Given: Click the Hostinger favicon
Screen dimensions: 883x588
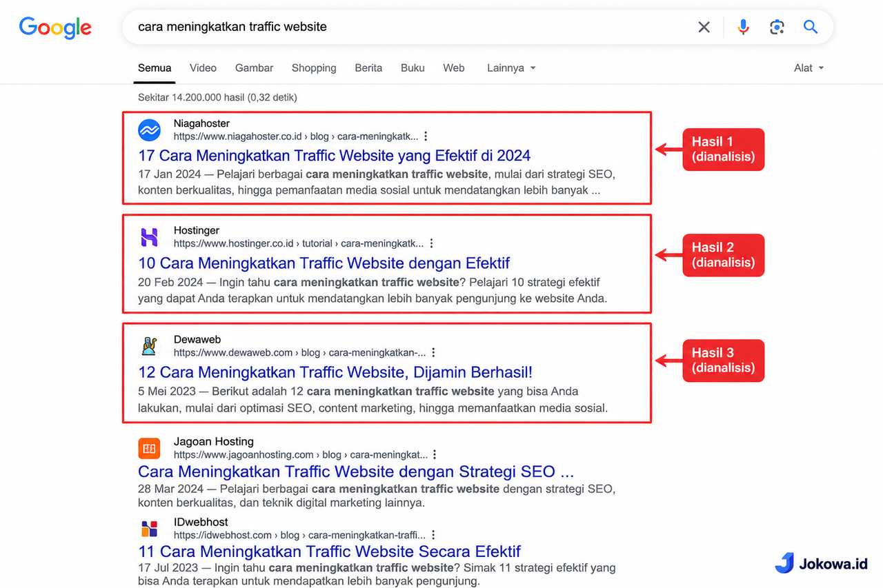Looking at the screenshot, I should 149,237.
